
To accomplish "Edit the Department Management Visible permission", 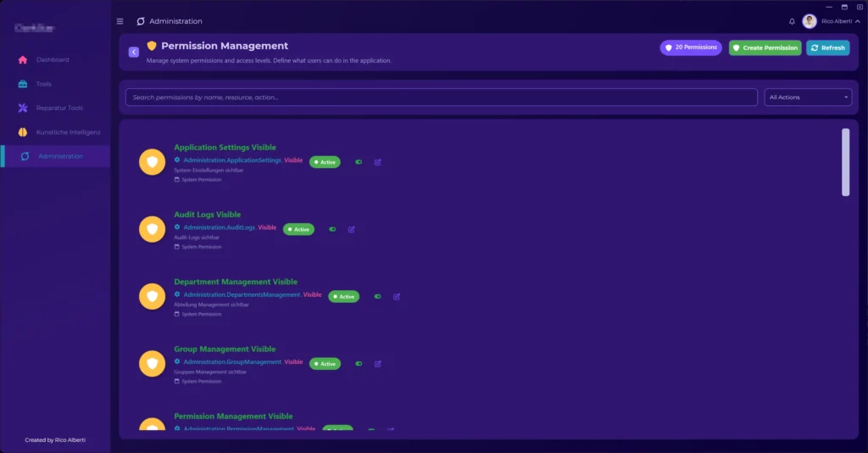I will coord(397,296).
